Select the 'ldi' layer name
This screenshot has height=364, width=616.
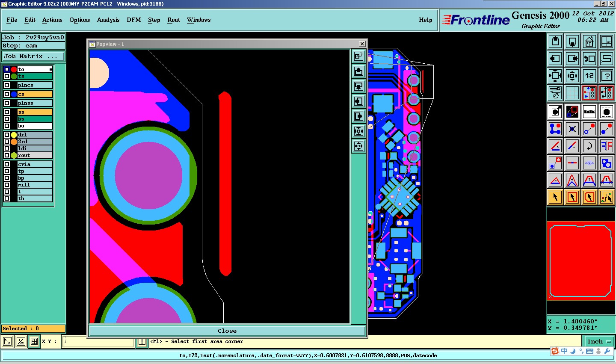[35, 148]
